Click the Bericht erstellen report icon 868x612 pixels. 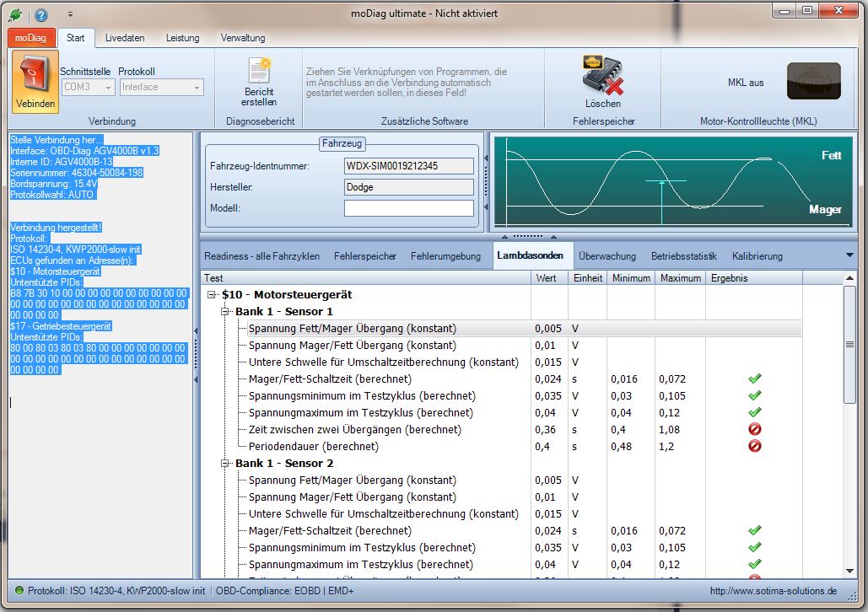[259, 71]
